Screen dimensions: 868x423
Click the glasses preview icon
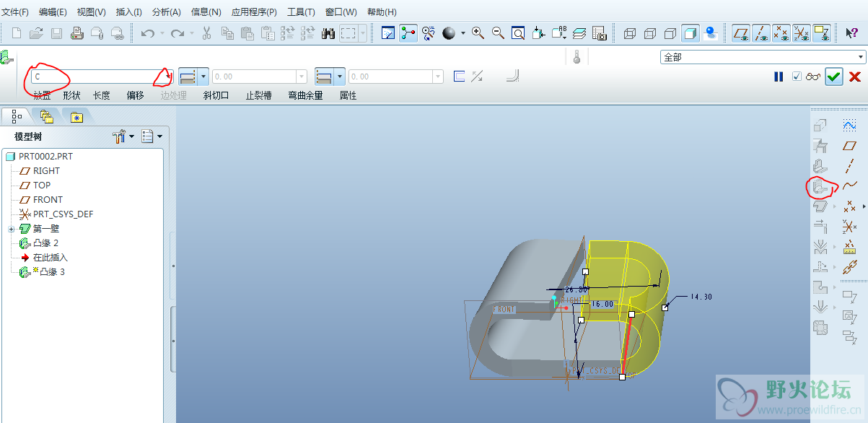[813, 77]
